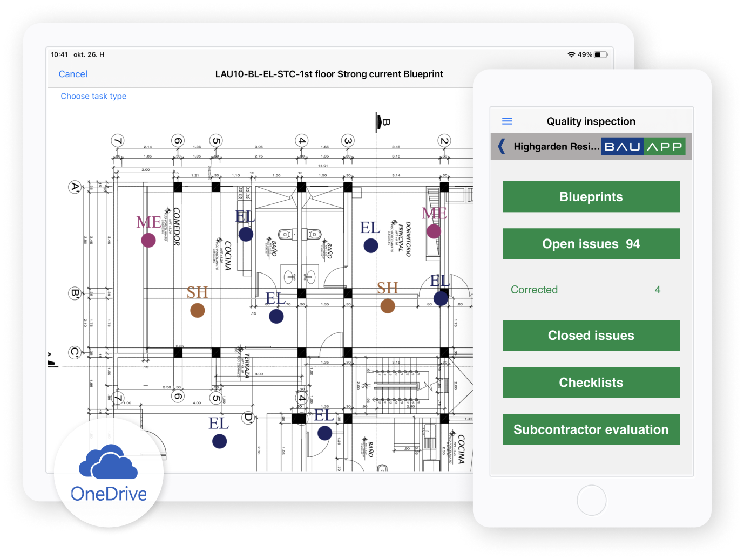The width and height of the screenshot is (744, 560).
Task: Click the OneDrive cloud logo
Action: (x=108, y=462)
